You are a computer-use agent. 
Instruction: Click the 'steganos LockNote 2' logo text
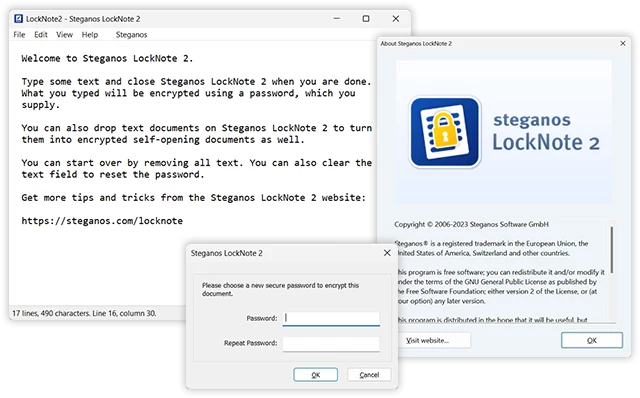tap(546, 131)
